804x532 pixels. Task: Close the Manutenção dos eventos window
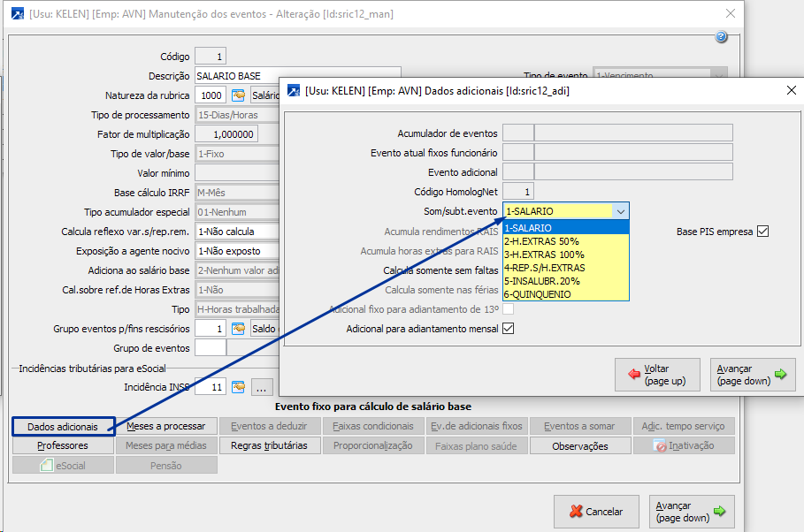(731, 14)
